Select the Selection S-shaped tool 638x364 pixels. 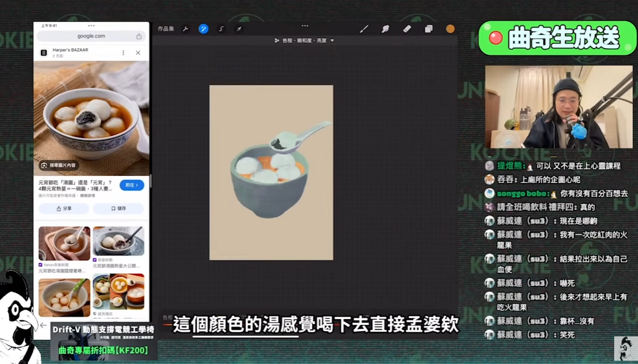[222, 29]
